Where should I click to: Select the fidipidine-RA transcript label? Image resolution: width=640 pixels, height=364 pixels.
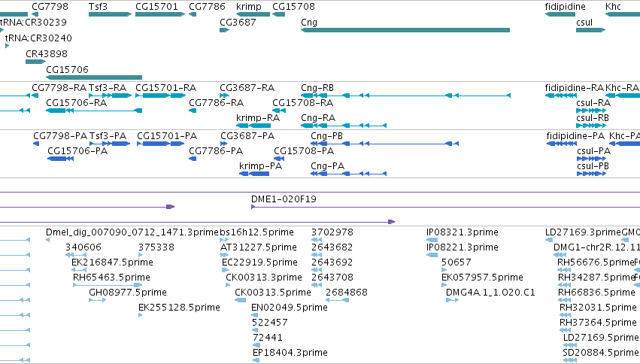575,88
